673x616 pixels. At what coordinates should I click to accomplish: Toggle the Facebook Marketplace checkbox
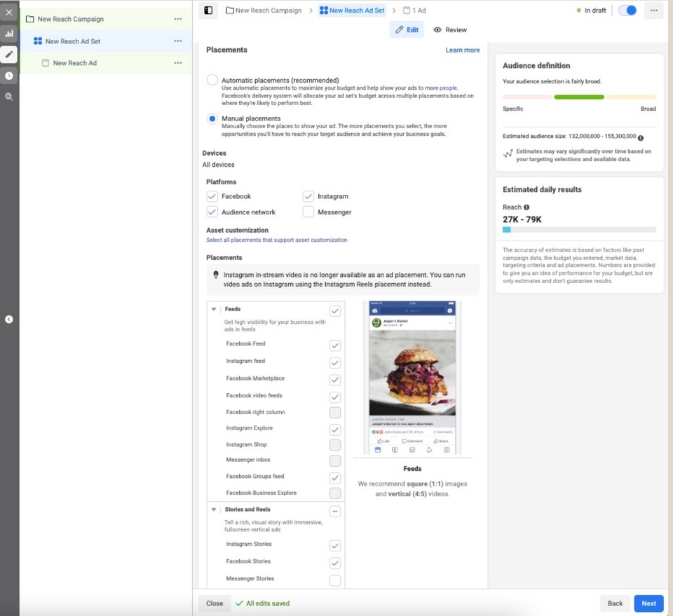tap(335, 380)
